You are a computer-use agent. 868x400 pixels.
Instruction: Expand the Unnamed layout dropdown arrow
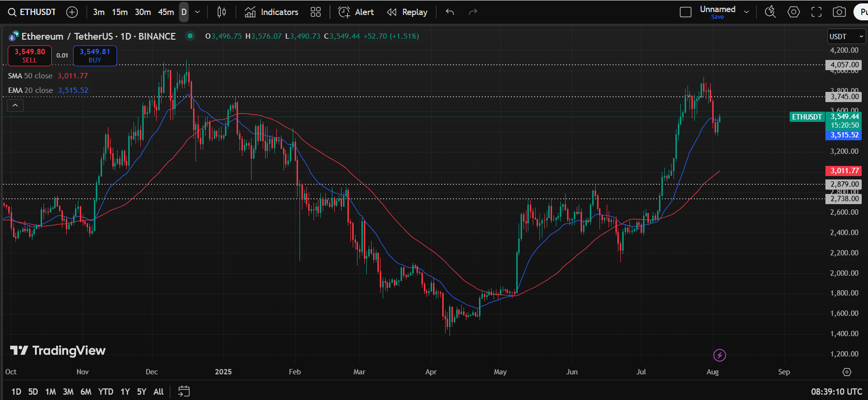pos(747,12)
